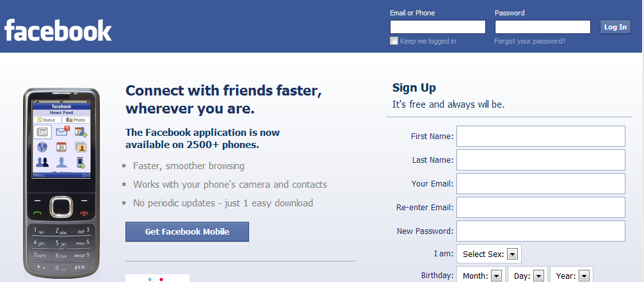The image size is (644, 282).
Task: Click the First Name input field
Action: click(541, 136)
